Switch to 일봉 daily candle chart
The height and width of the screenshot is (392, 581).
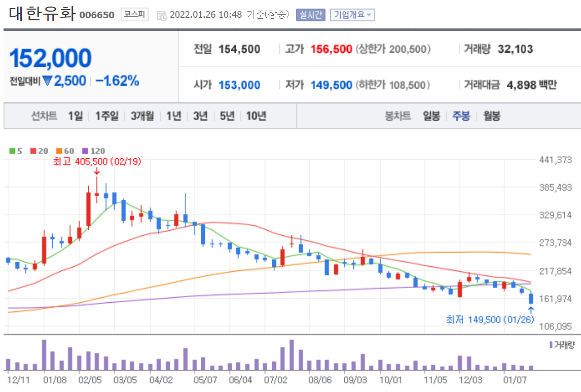point(431,116)
